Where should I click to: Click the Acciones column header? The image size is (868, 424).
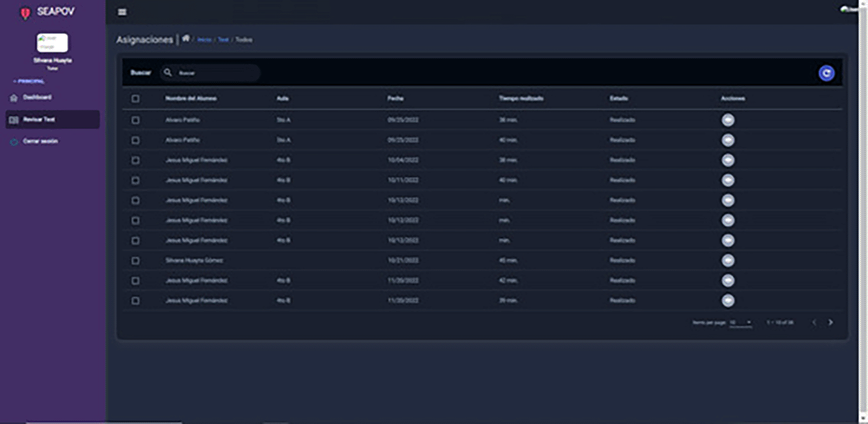tap(733, 98)
